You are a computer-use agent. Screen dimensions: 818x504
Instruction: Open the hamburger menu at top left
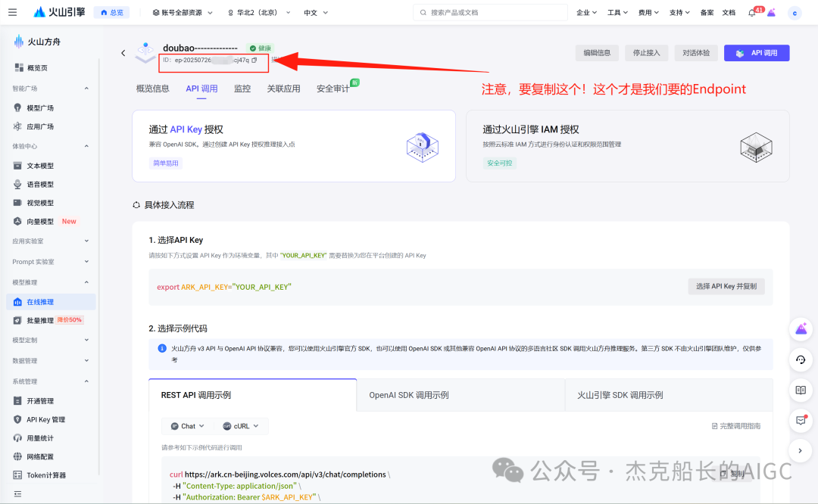pyautogui.click(x=13, y=12)
